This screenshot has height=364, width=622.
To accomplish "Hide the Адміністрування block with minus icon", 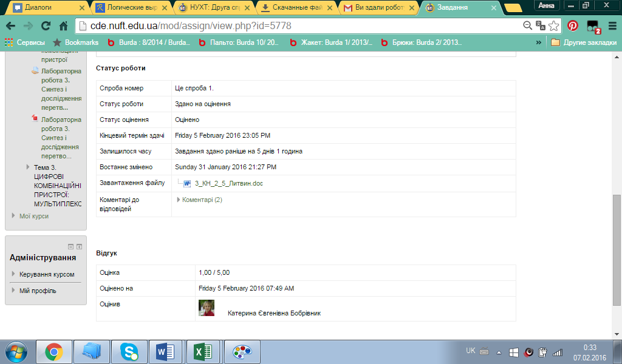I will click(70, 246).
